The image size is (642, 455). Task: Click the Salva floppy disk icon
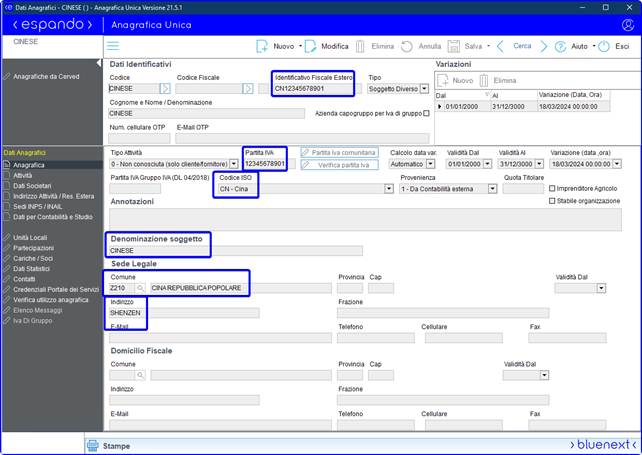(453, 46)
